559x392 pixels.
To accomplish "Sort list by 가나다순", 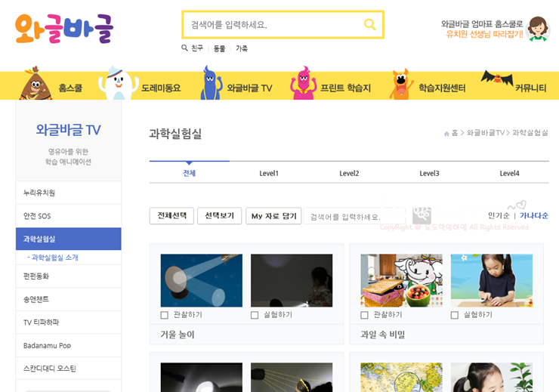I will tap(534, 215).
